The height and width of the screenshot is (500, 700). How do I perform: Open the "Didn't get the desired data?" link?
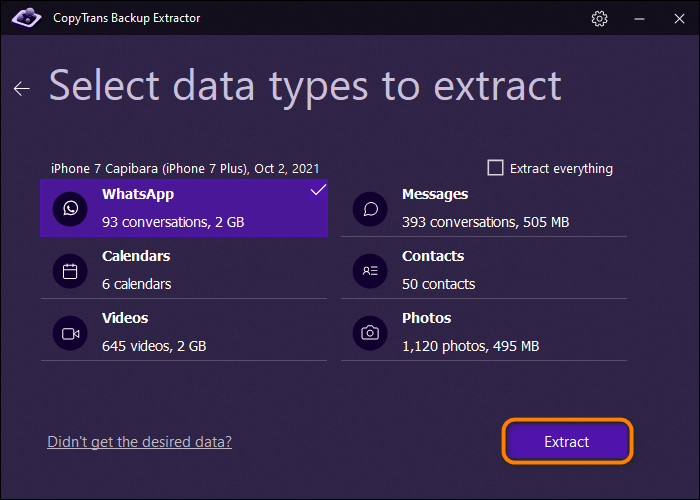139,442
